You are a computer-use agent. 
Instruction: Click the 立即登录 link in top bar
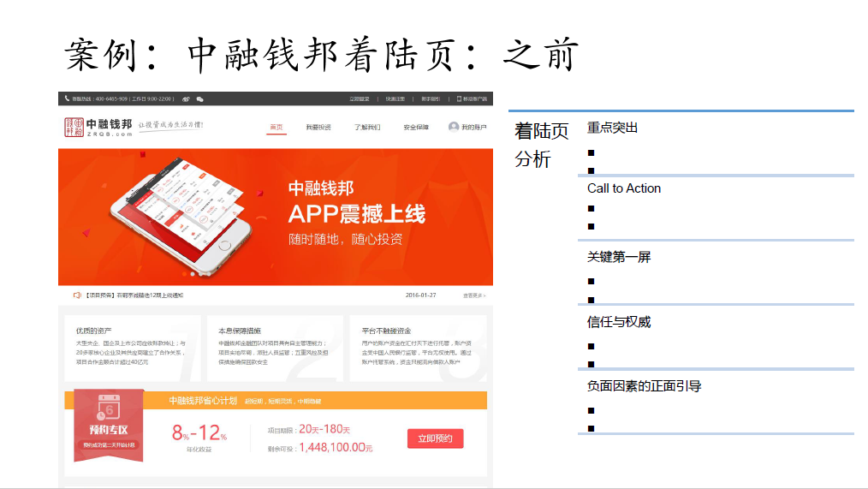tap(360, 98)
